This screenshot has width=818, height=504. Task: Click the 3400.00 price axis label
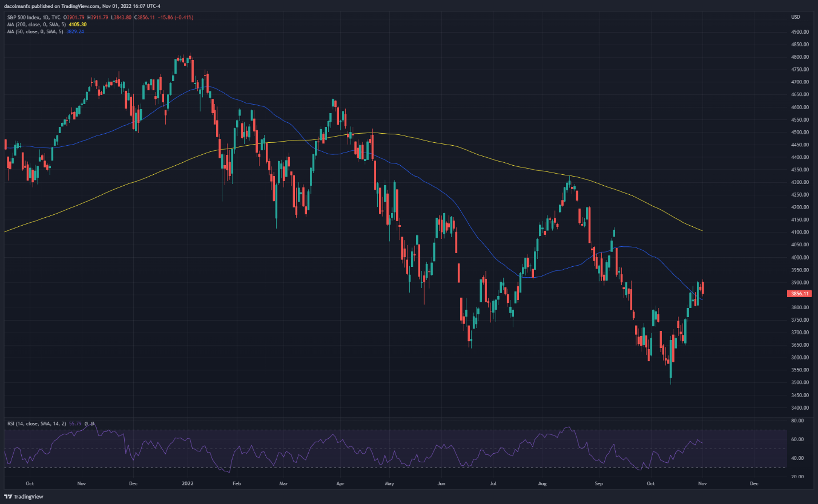click(800, 407)
